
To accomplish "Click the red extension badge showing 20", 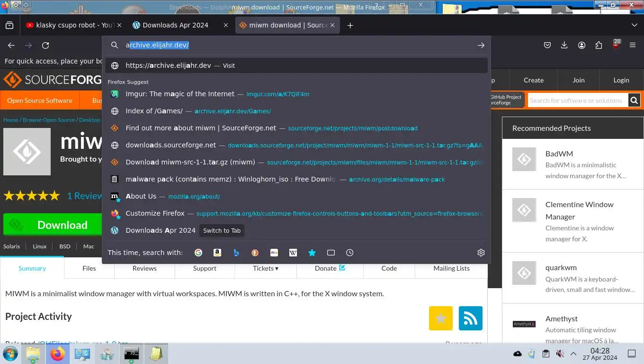I will coord(616,45).
